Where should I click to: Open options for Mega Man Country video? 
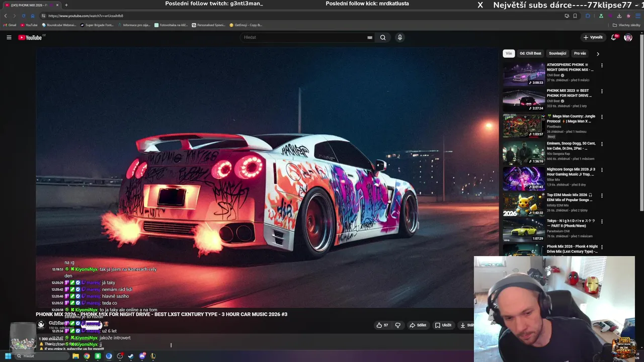click(x=602, y=117)
